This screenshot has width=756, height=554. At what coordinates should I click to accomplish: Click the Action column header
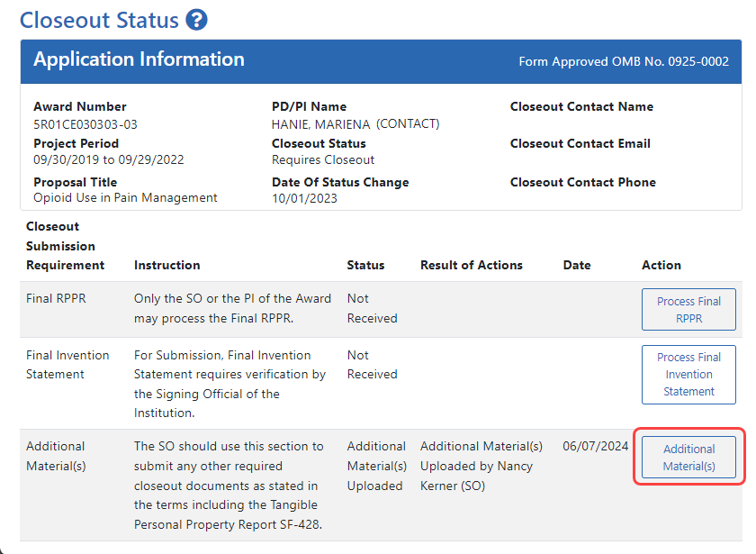click(661, 265)
